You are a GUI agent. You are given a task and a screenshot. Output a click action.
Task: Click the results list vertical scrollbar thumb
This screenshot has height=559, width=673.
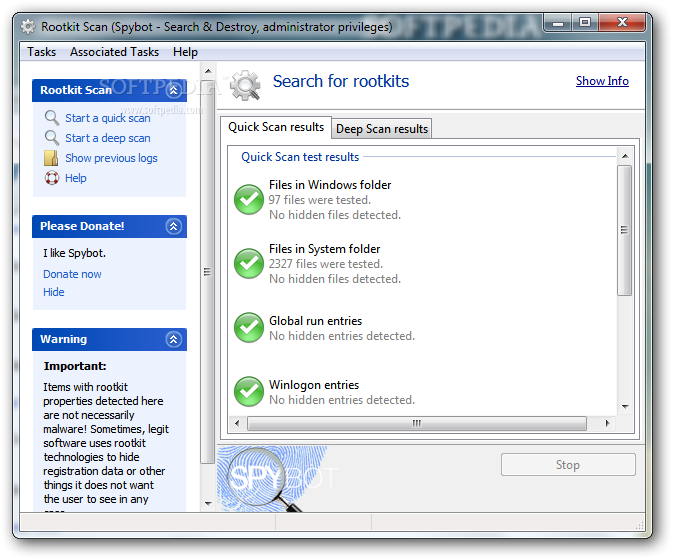624,231
